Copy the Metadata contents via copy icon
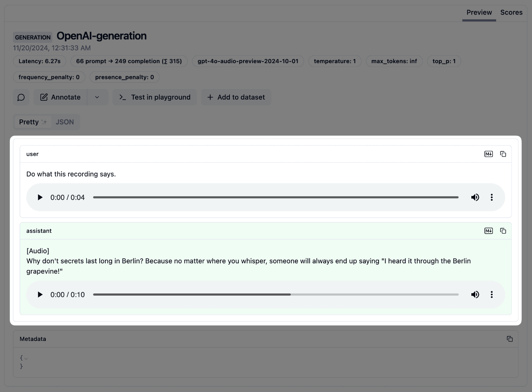This screenshot has height=392, width=532. pos(510,339)
